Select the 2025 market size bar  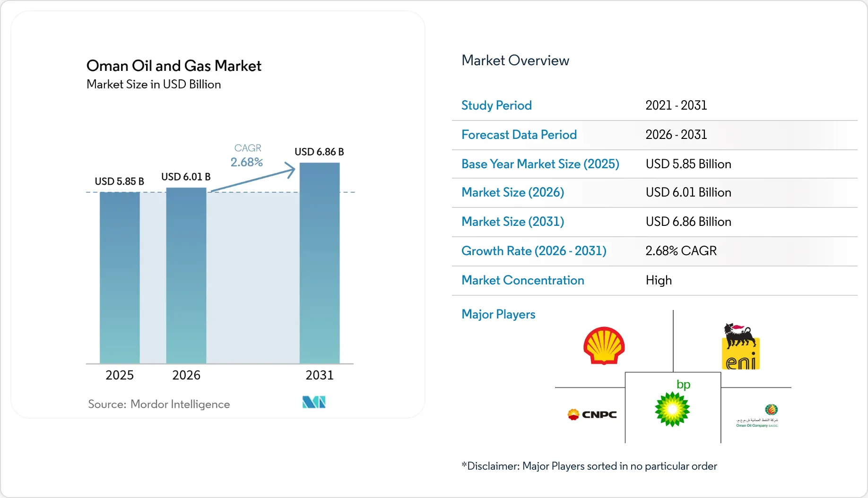[120, 278]
